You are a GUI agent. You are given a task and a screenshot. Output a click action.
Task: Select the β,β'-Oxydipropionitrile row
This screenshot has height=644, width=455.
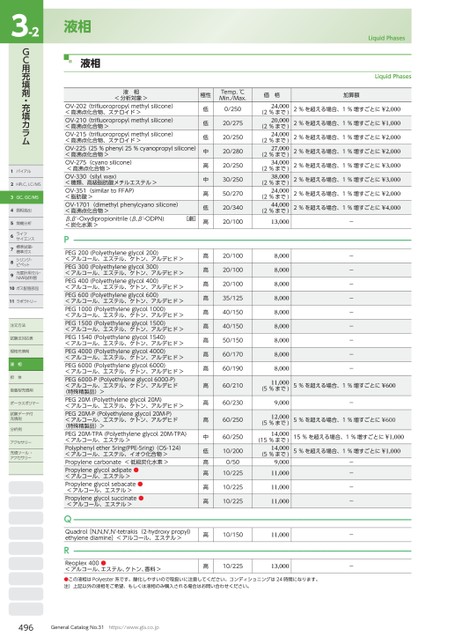click(237, 221)
